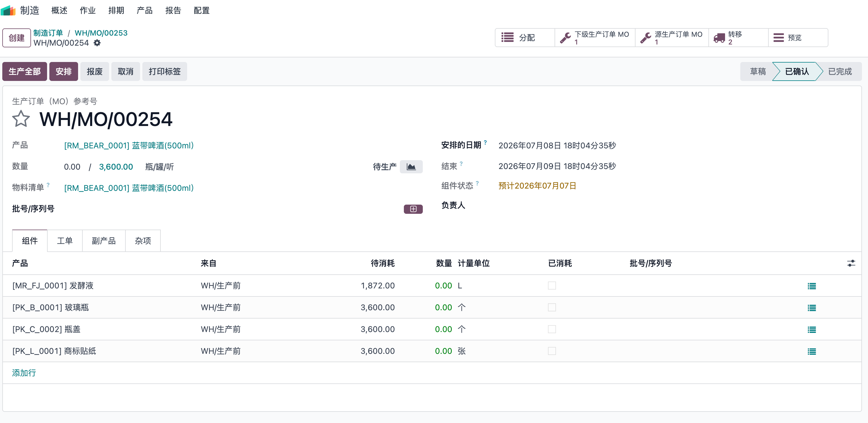Check 已消耗 checkbox for 商标贴纸

click(552, 351)
